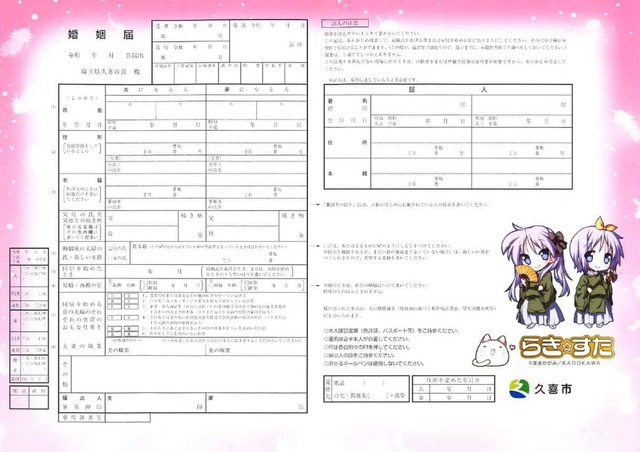Click the Kuki City logo emblem
The height and width of the screenshot is (452, 640).
click(x=519, y=389)
